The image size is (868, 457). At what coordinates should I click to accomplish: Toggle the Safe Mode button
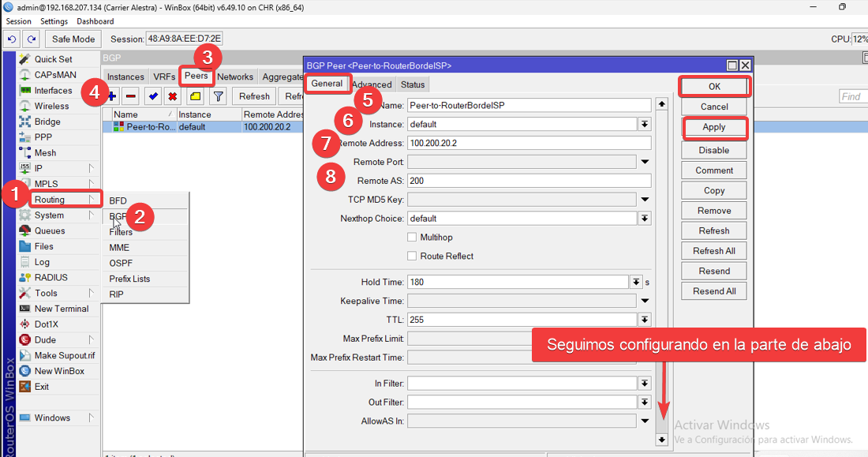coord(73,39)
